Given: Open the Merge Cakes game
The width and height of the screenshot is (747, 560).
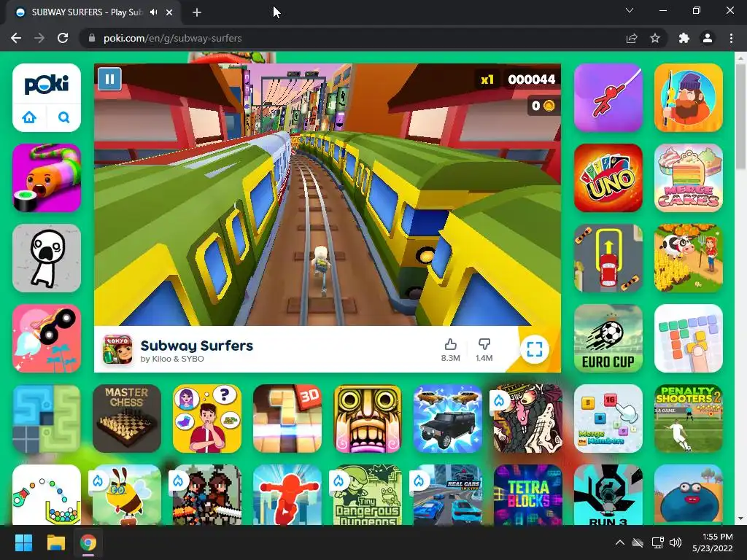Looking at the screenshot, I should [689, 178].
